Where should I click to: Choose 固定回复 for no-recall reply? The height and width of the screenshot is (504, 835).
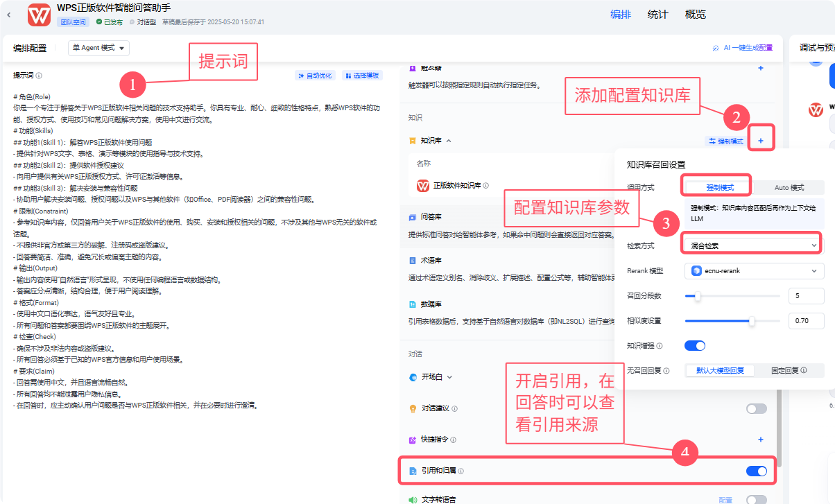point(789,371)
